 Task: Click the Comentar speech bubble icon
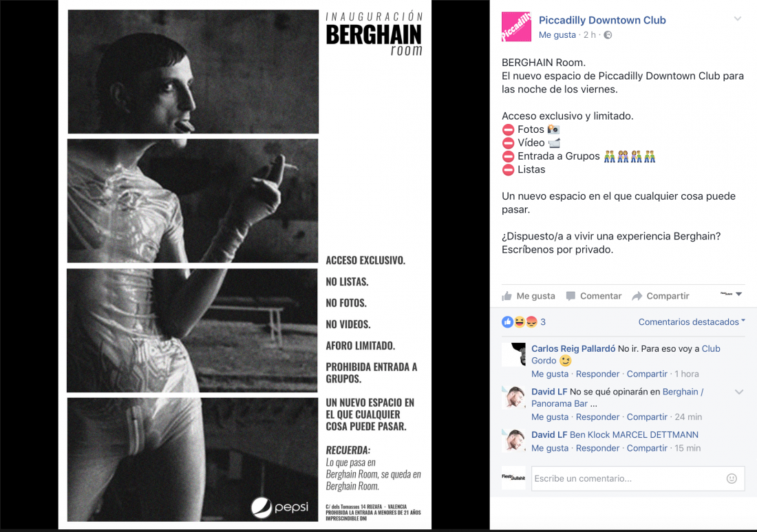click(571, 296)
